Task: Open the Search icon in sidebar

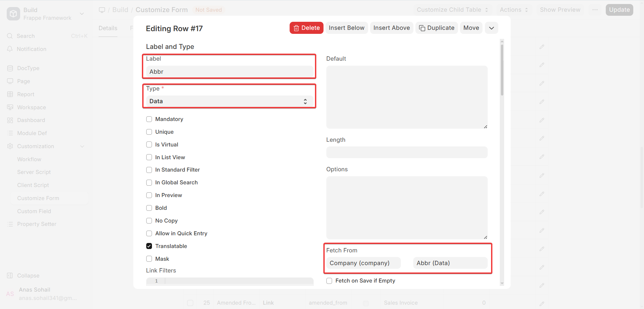Action: click(10, 36)
